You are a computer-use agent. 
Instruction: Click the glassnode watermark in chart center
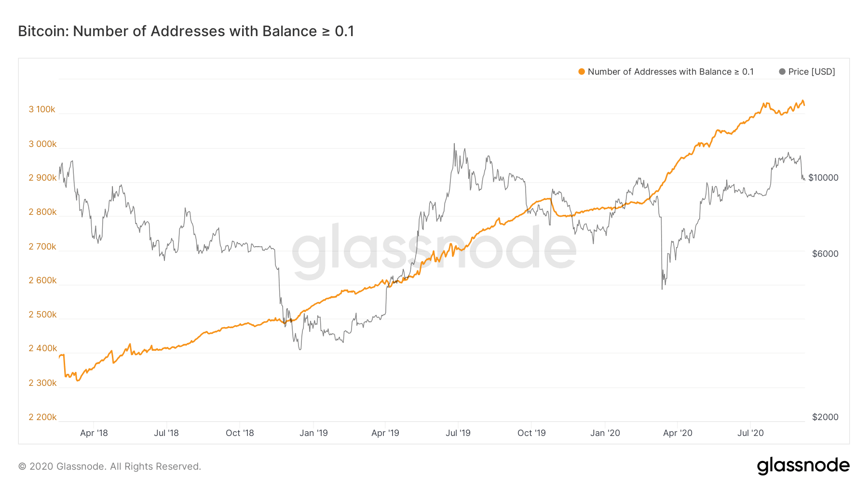[x=434, y=251]
